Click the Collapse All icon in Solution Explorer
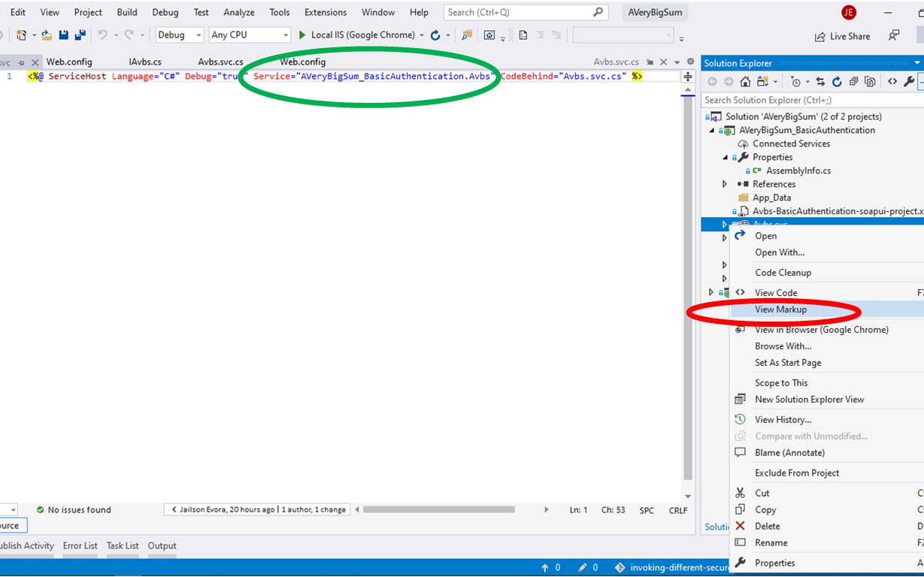 (x=853, y=82)
